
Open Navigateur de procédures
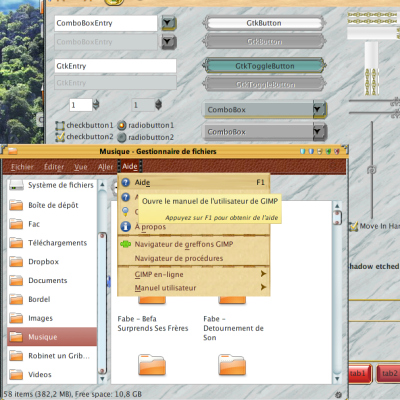coord(193,258)
